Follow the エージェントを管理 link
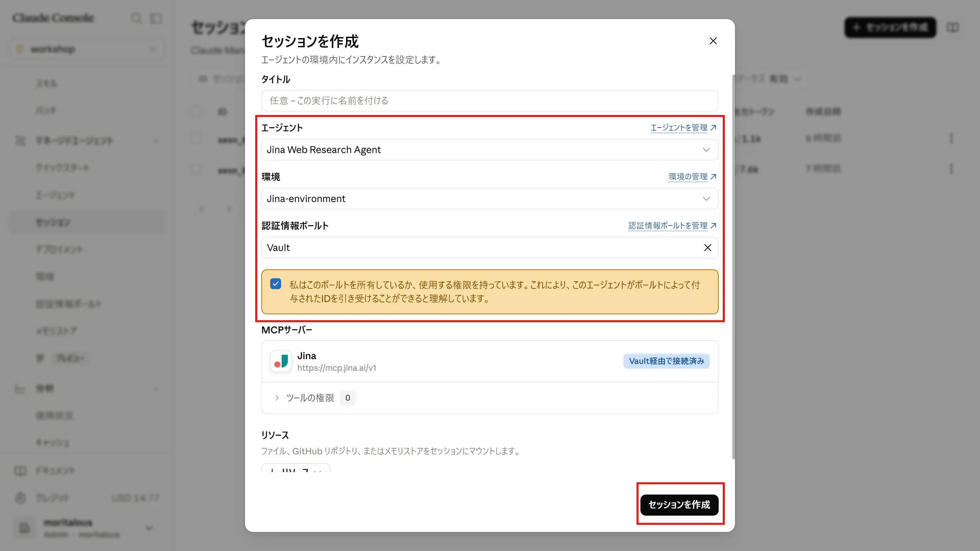This screenshot has height=551, width=980. click(683, 128)
